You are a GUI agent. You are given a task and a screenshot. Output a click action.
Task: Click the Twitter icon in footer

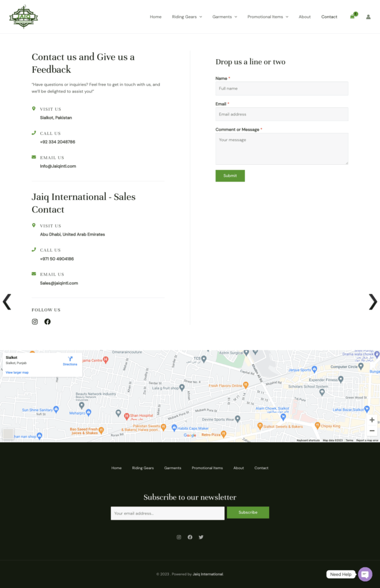point(201,537)
